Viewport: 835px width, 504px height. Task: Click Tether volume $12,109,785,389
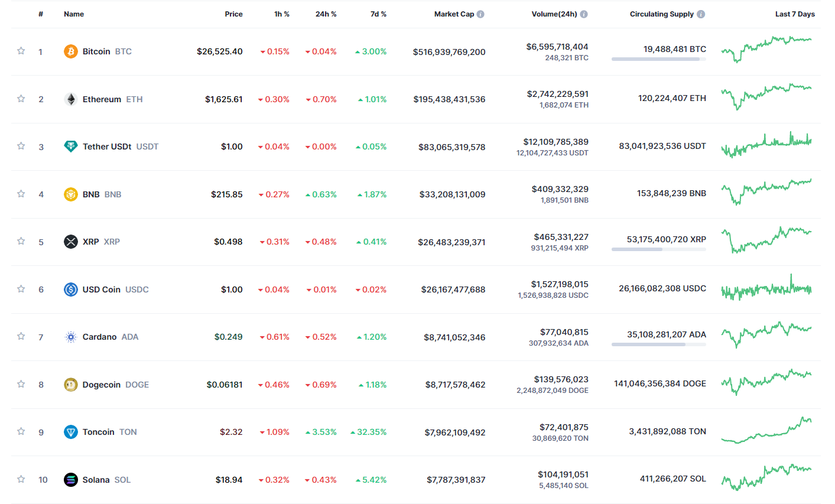555,142
